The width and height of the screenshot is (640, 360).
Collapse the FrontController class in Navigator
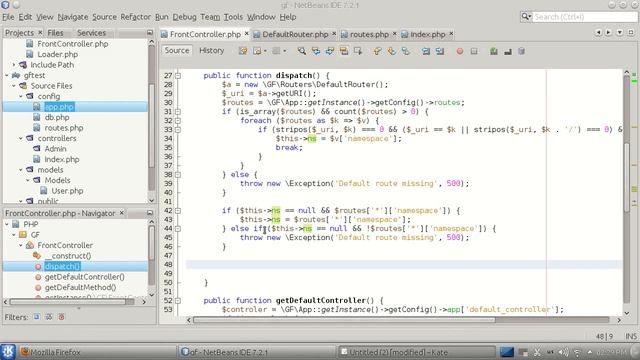pyautogui.click(x=21, y=245)
